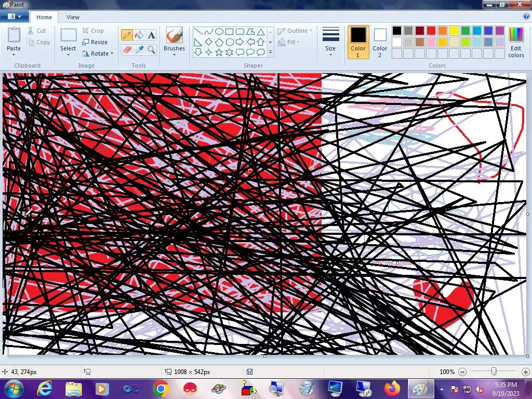Pick the yellow color swatch
Screen dimensions: 532x399
[454, 31]
